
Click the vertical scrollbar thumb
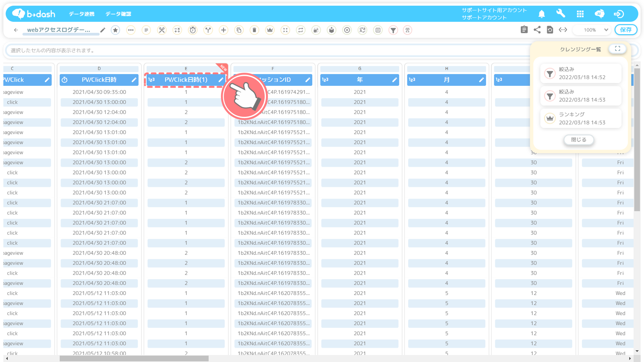[x=637, y=140]
